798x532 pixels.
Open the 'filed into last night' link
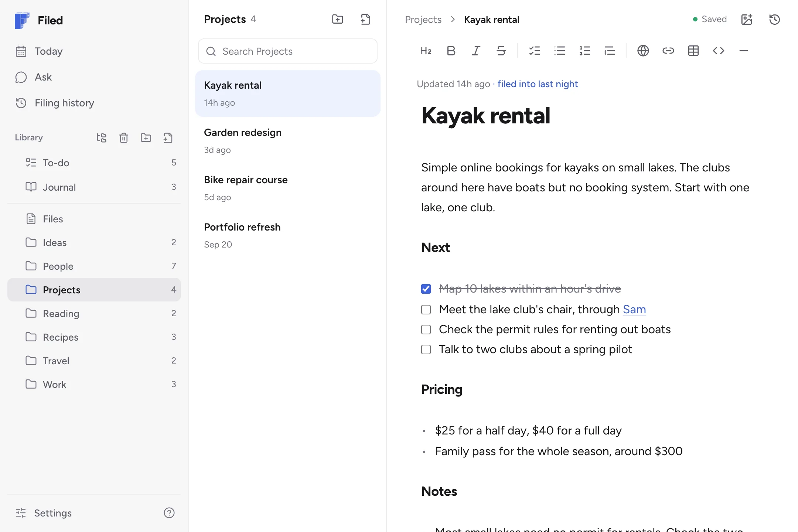point(538,84)
